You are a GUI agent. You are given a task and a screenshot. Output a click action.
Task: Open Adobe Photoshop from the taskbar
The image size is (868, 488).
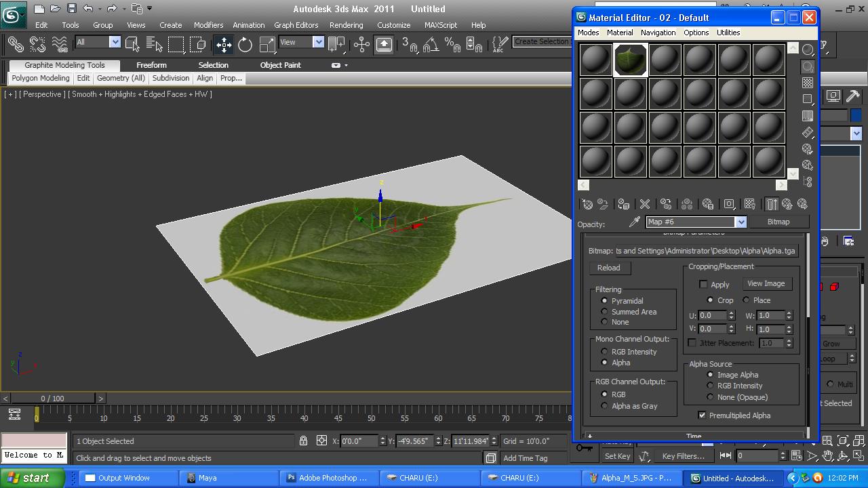[x=328, y=477]
